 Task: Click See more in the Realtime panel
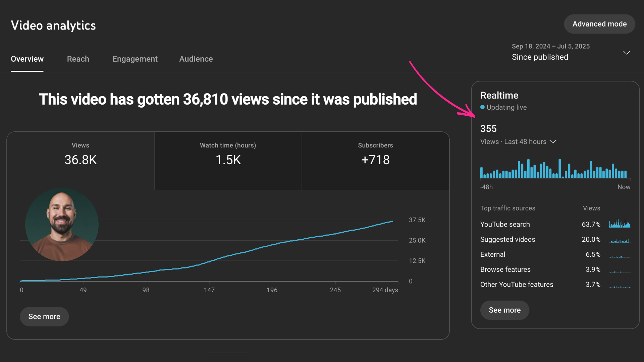click(504, 310)
